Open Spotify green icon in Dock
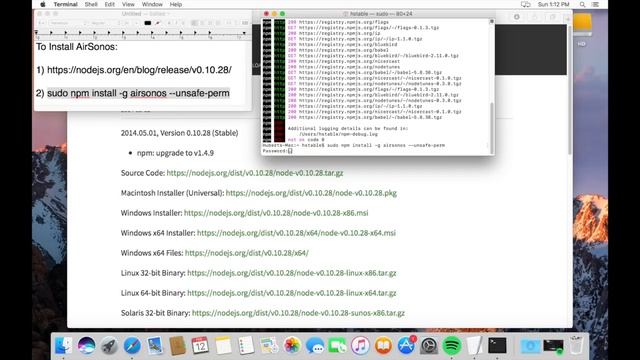Image resolution: width=640 pixels, height=360 pixels. pos(451,346)
